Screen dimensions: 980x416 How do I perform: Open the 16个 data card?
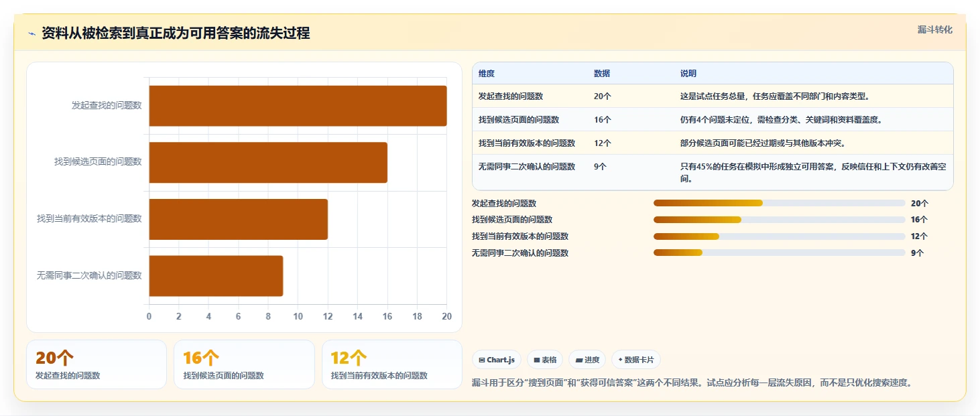pos(244,364)
